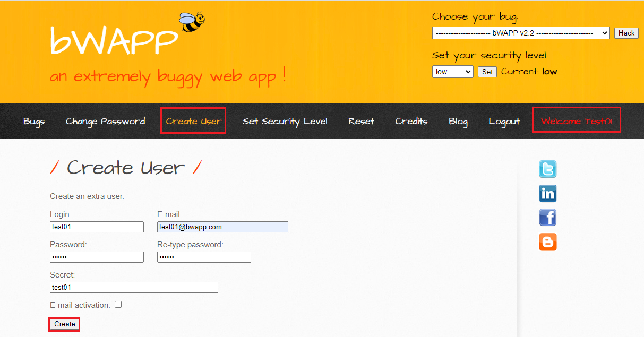Select the Create User menu item

(x=194, y=122)
